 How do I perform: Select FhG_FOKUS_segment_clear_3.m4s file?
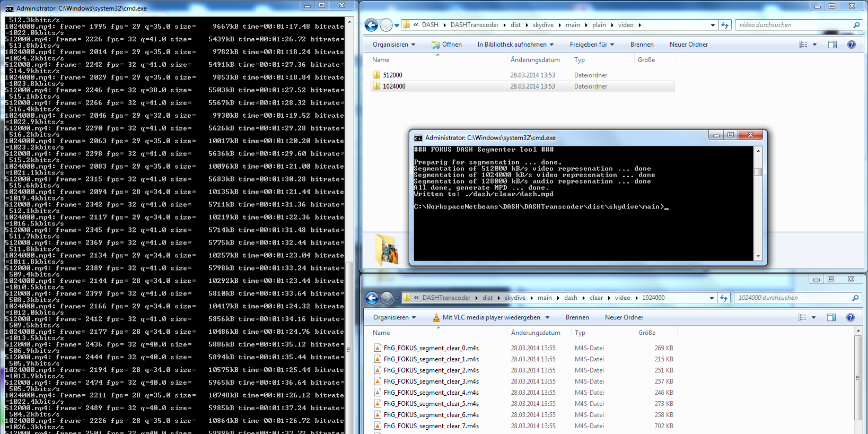[x=431, y=381]
